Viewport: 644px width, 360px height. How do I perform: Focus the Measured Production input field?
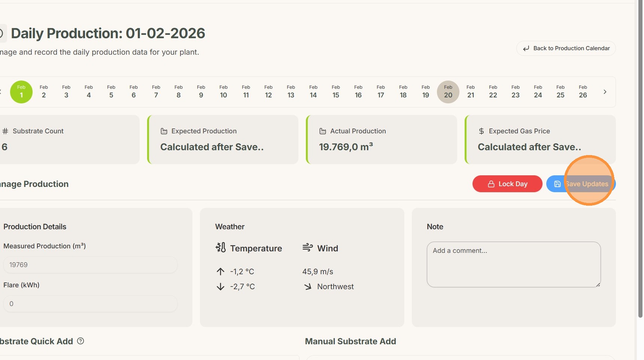click(x=90, y=265)
